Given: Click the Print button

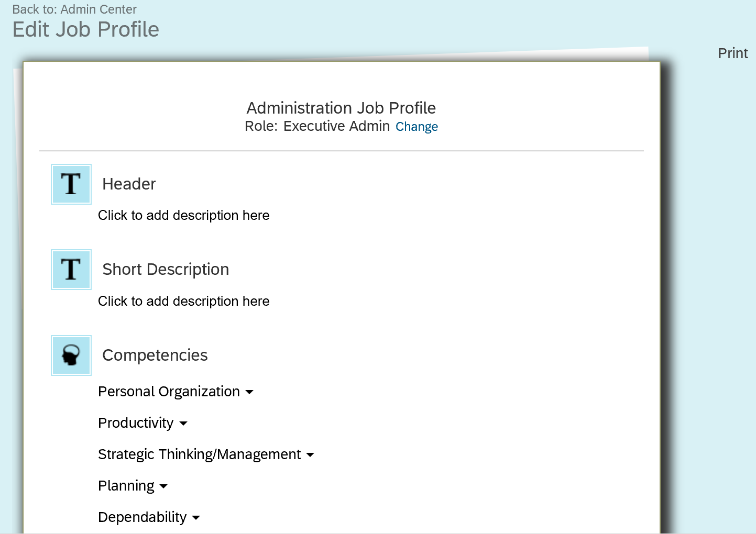Looking at the screenshot, I should 732,53.
